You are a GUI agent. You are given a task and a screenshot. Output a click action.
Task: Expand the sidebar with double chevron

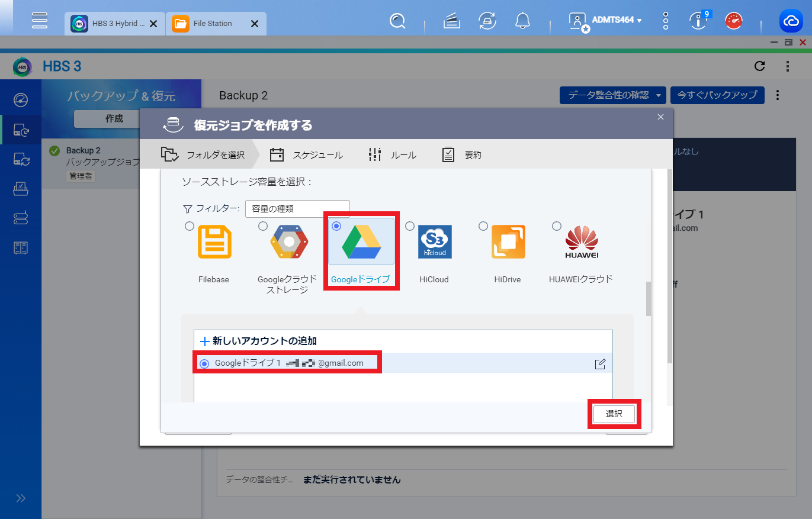pyautogui.click(x=21, y=498)
